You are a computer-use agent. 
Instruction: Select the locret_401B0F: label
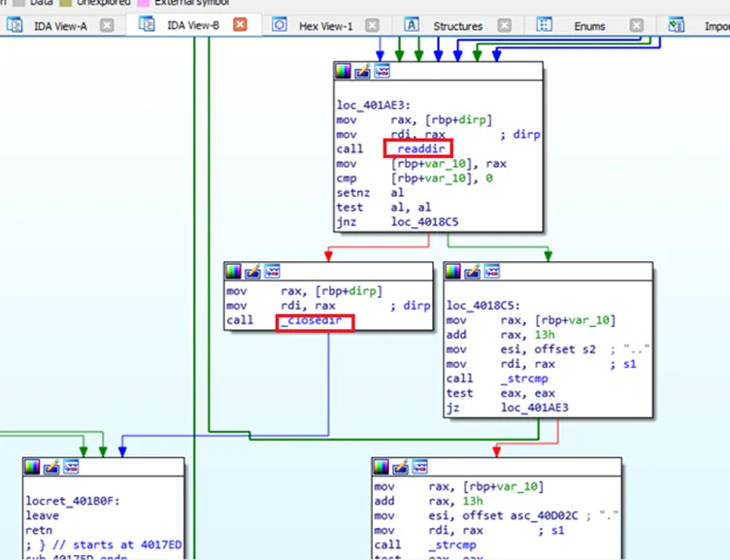point(73,501)
